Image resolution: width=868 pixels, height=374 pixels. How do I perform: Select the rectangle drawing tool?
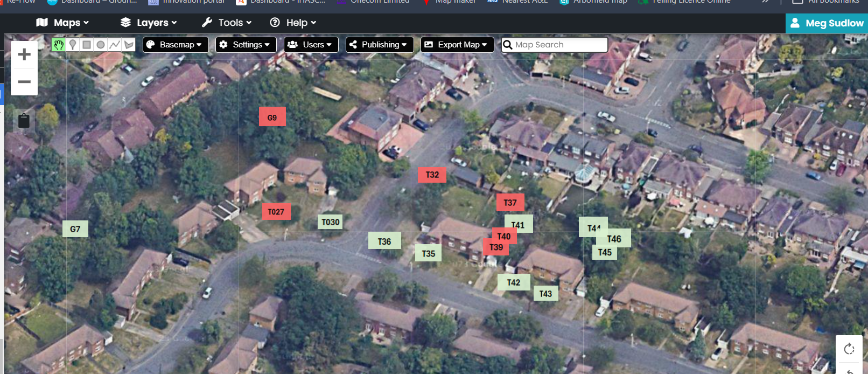[87, 45]
